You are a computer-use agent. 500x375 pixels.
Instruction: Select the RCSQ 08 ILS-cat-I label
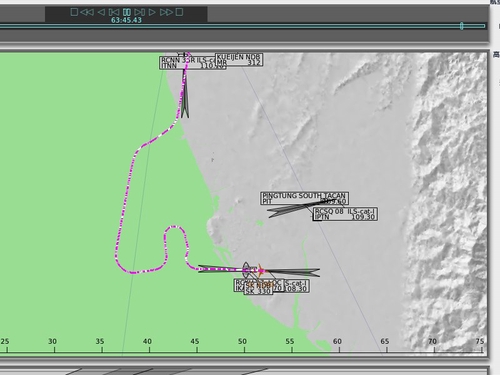(345, 214)
